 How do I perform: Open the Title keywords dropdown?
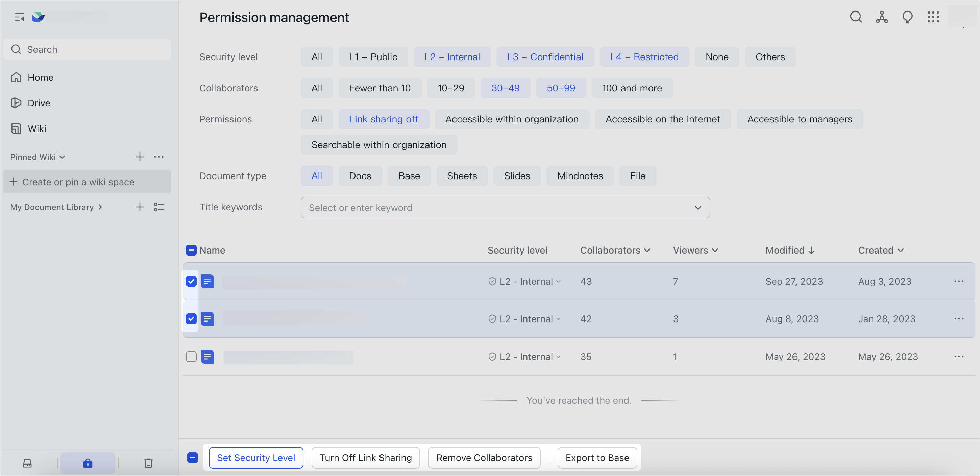tap(505, 207)
